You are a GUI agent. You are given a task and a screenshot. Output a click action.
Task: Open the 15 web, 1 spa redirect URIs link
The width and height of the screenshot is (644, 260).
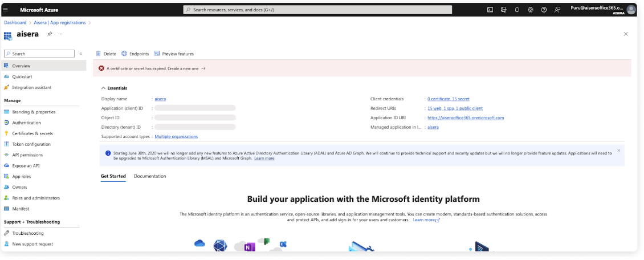point(455,108)
